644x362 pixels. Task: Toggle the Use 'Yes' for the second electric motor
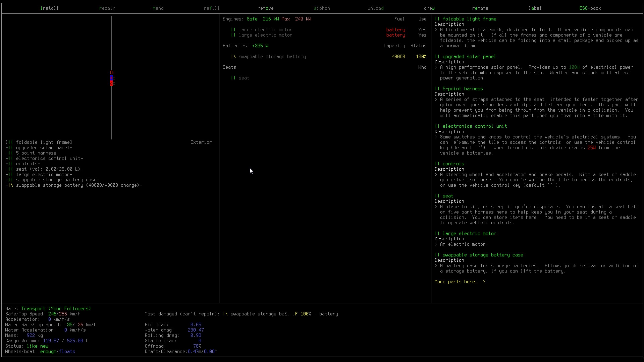422,35
